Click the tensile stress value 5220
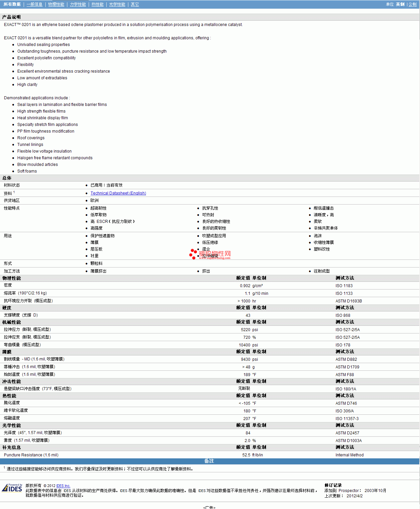420x509 pixels. coord(246,330)
